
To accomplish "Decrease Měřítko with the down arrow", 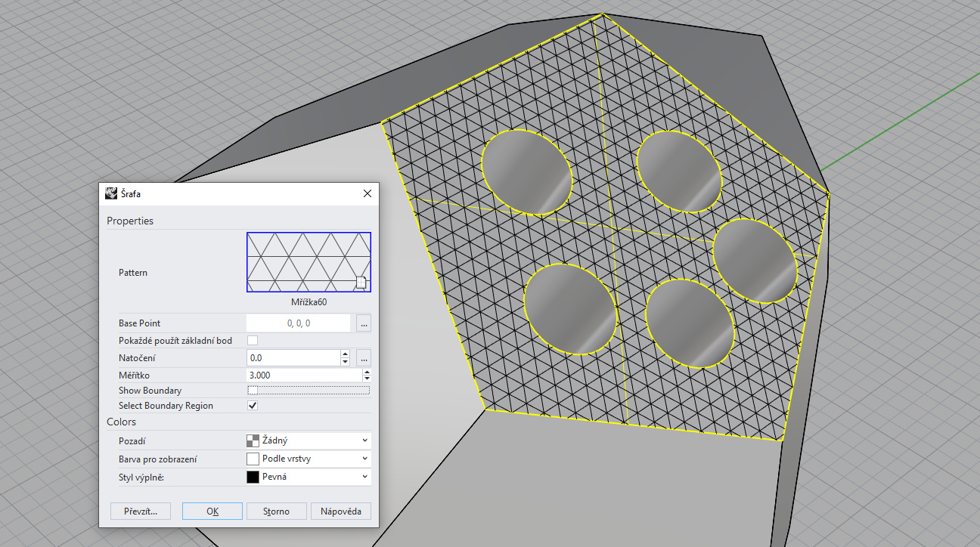I will 367,379.
